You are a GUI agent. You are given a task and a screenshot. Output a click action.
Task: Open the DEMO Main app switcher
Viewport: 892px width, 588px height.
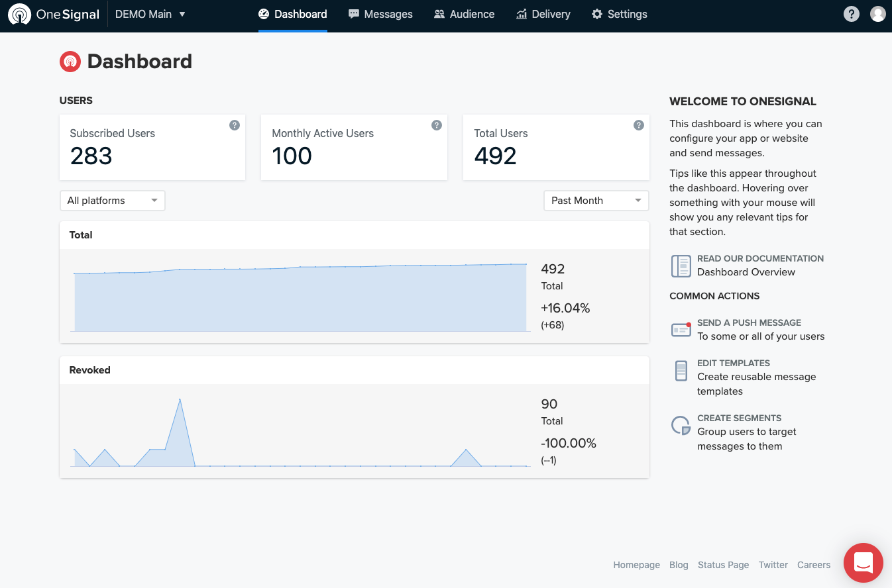click(x=150, y=14)
